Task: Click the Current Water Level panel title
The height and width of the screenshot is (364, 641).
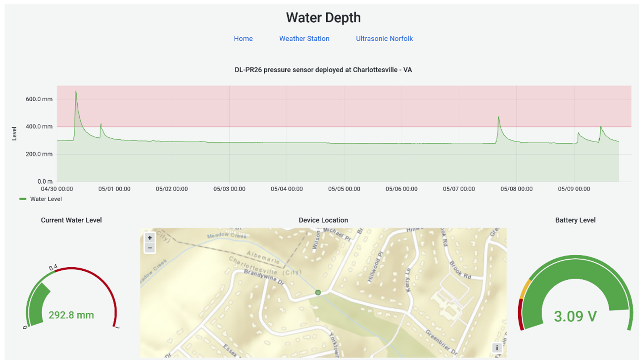Action: (x=71, y=220)
